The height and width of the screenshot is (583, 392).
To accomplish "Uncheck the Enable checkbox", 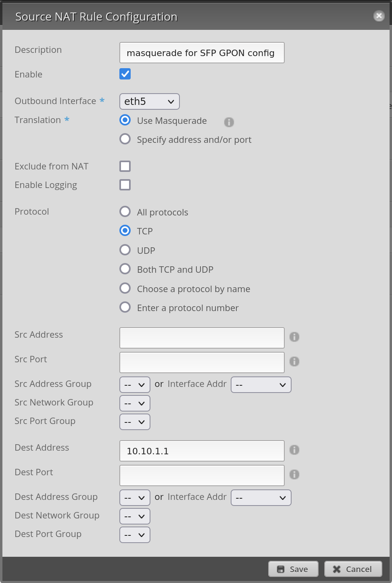I will click(125, 74).
